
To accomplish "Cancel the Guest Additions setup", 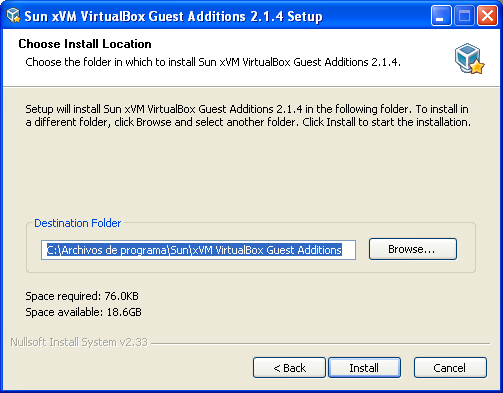I will [450, 368].
